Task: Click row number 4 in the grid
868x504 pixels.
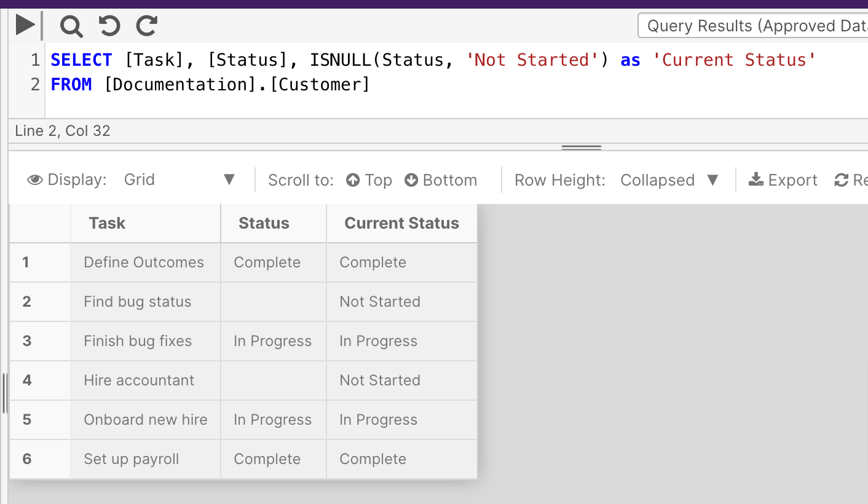Action: coord(40,380)
